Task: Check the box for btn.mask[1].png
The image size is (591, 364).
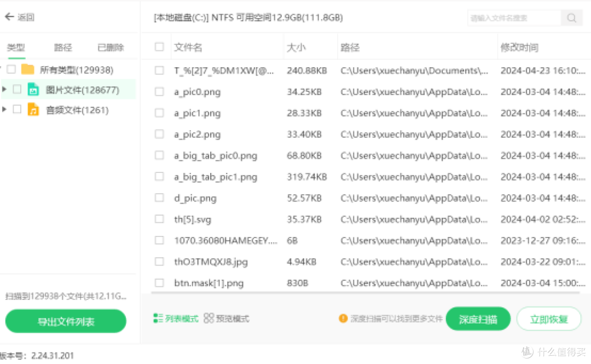Action: coord(159,282)
